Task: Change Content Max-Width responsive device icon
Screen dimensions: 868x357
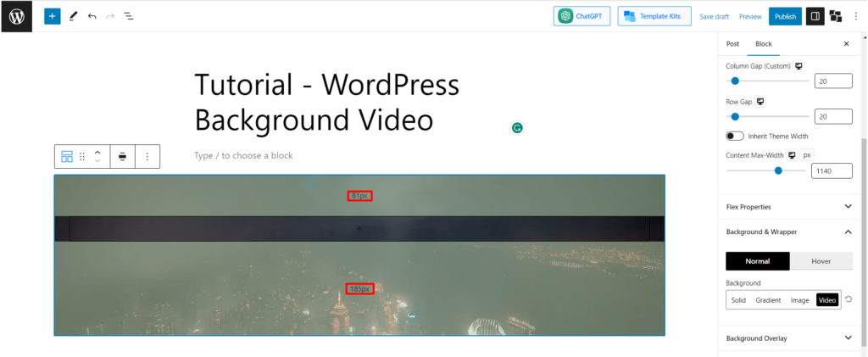Action: [793, 155]
